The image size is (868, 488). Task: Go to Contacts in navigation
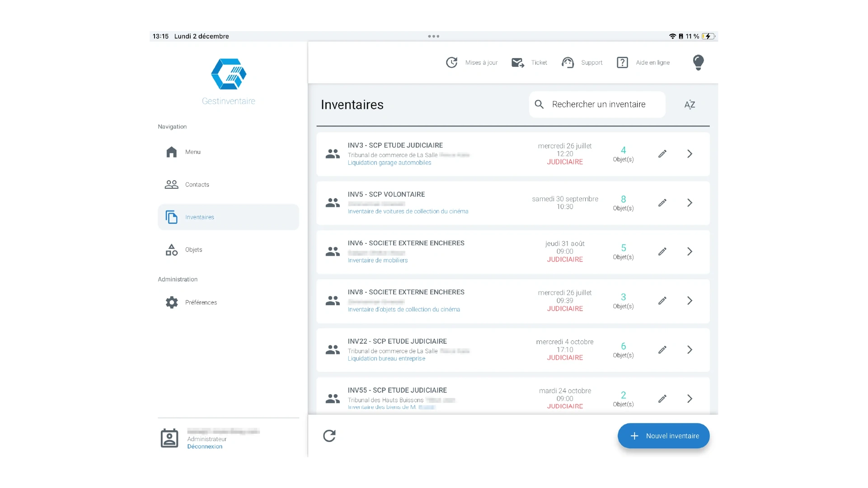pos(197,185)
